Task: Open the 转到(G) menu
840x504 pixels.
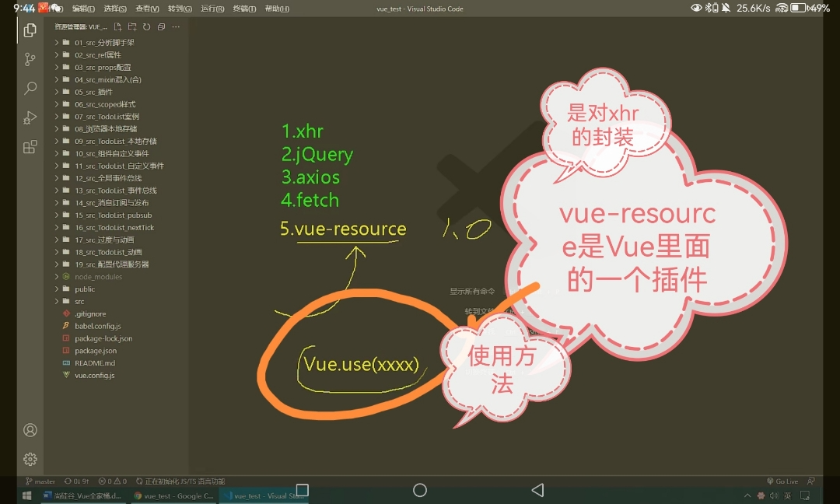Action: click(x=180, y=9)
